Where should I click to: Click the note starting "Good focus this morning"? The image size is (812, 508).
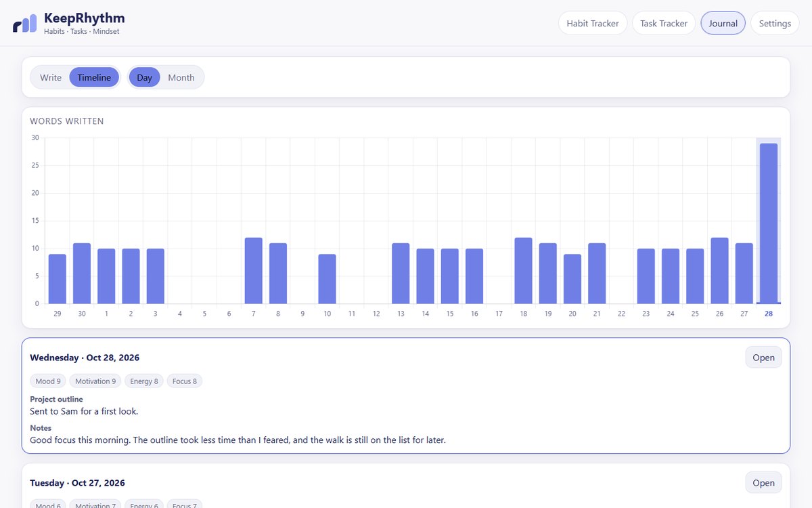click(x=238, y=440)
